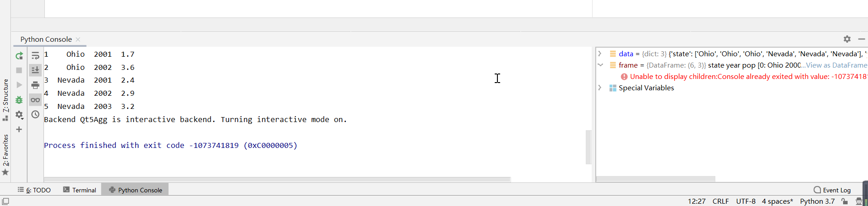
Task: Open the Event Log
Action: click(832, 190)
